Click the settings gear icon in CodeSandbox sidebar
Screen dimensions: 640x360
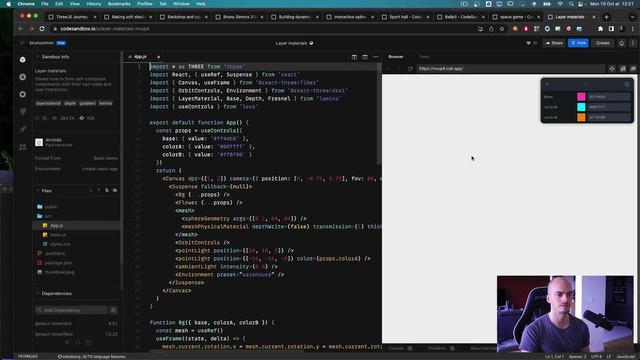coord(23,94)
